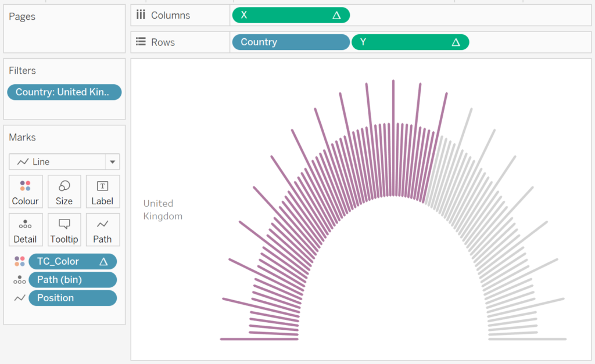Click the Country: United Kingdom filter pill
595x364 pixels.
[64, 92]
